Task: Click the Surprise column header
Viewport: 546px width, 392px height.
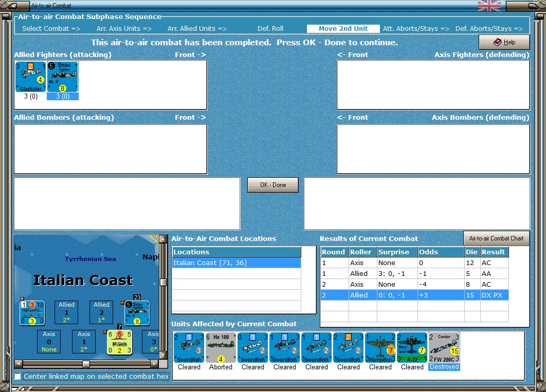Action: [x=397, y=252]
